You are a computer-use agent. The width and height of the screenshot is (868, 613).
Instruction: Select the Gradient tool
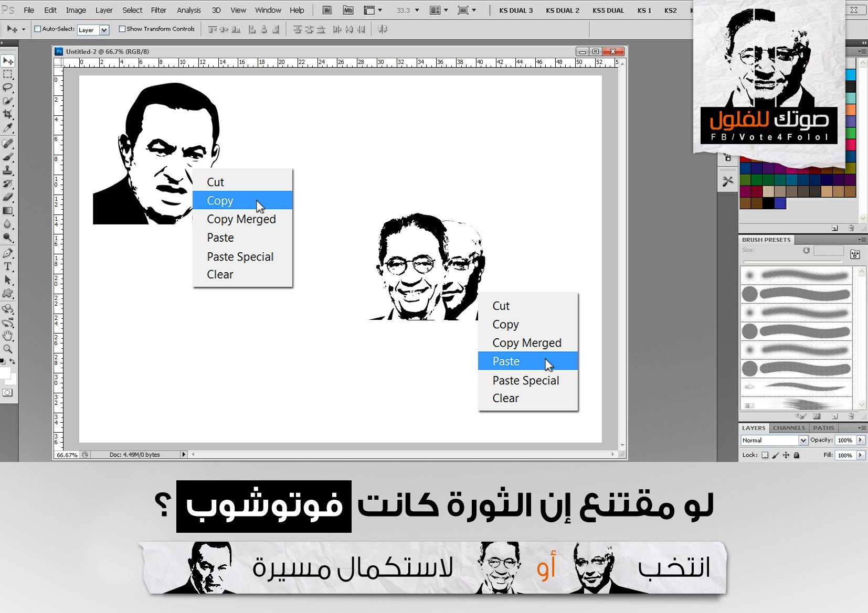8,211
